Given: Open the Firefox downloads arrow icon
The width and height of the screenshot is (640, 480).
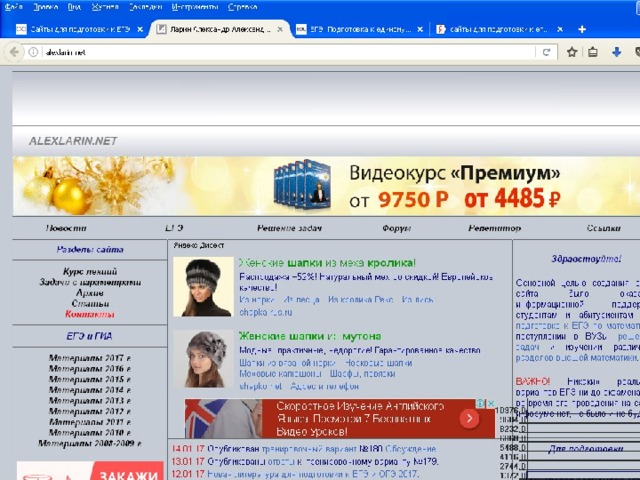Looking at the screenshot, I should click(x=617, y=52).
